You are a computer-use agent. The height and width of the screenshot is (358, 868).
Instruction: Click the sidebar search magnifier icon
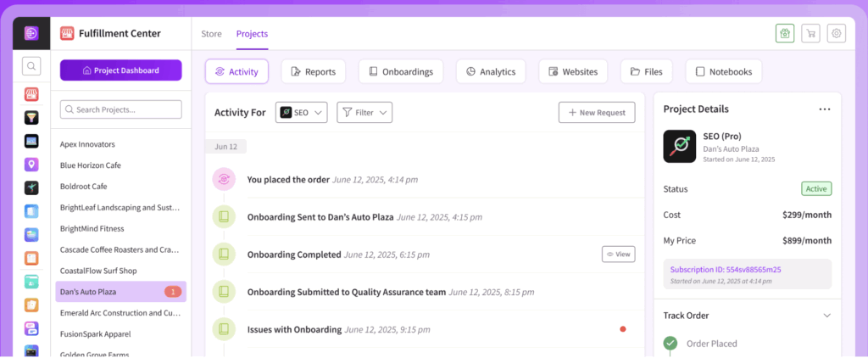[x=31, y=65]
